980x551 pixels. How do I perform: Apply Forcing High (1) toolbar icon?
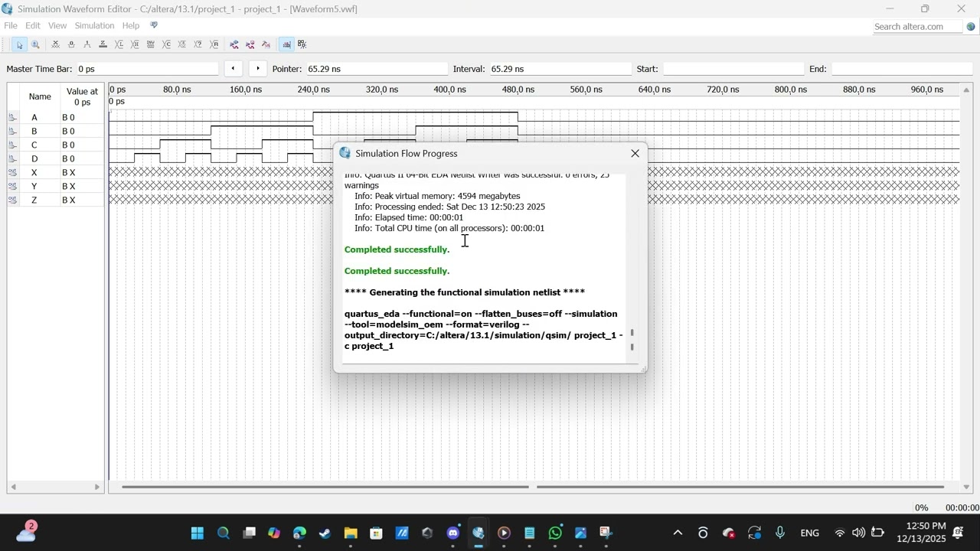87,44
